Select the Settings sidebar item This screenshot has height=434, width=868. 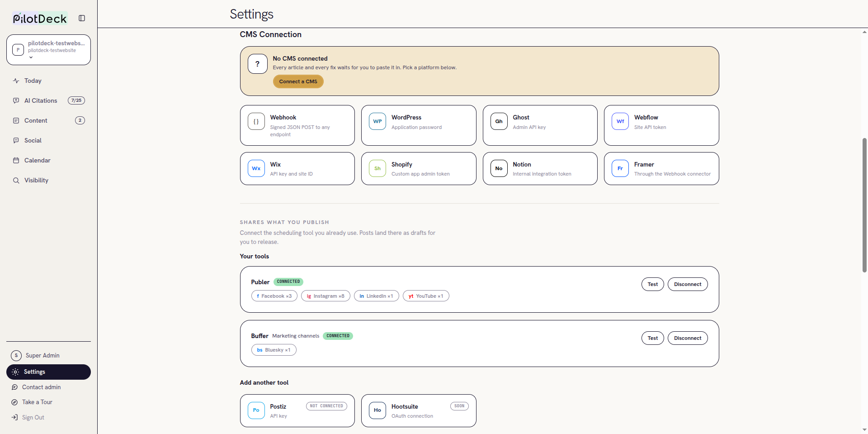48,372
